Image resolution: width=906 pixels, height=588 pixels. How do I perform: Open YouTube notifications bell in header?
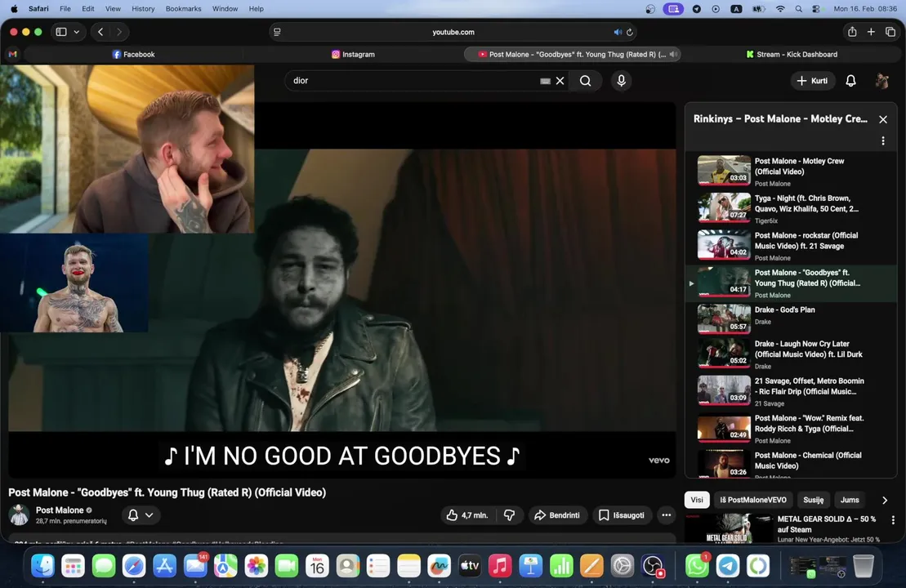850,81
